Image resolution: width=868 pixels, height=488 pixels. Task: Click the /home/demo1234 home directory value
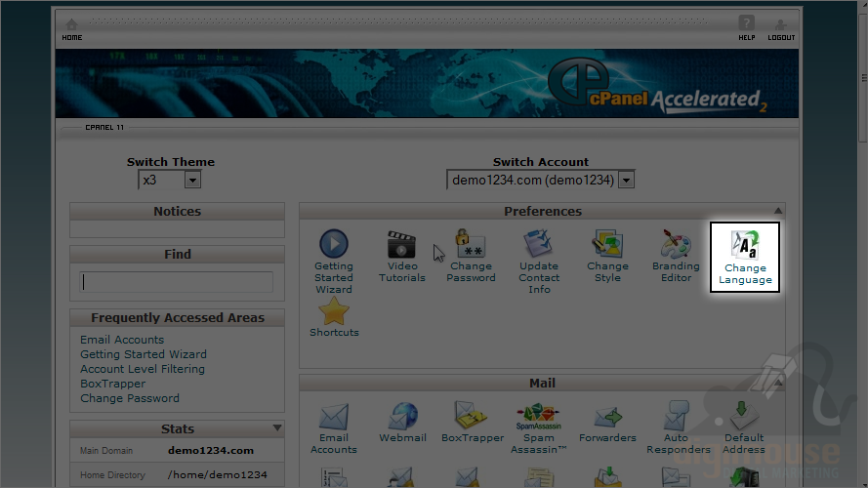pyautogui.click(x=217, y=474)
